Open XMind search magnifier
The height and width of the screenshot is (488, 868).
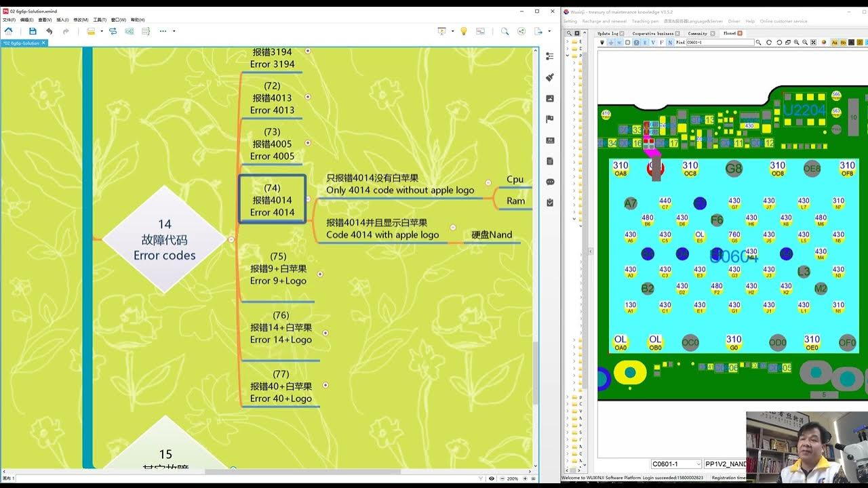coord(505,31)
